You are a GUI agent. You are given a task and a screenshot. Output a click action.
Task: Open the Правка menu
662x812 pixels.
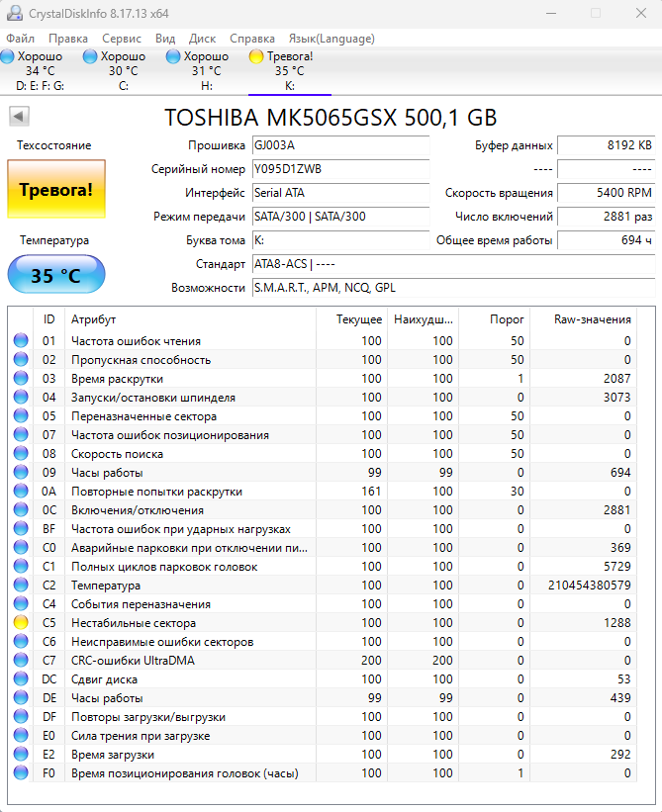tap(68, 39)
